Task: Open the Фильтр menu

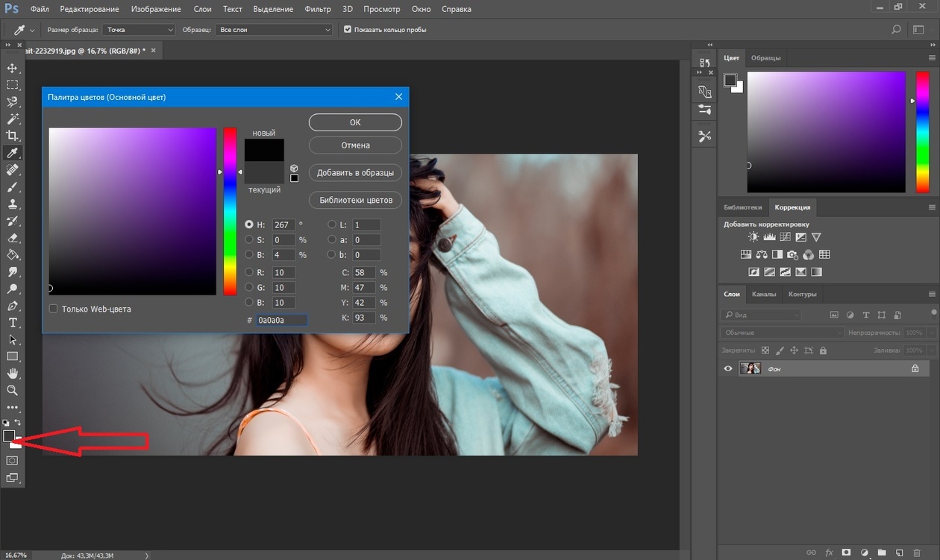Action: click(x=318, y=10)
